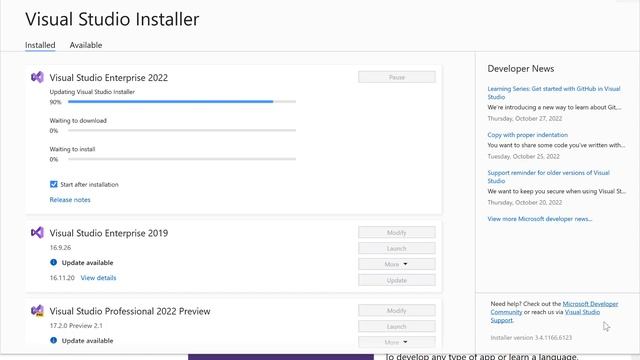Screen dimensions: 640x360
Task: Uncheck Start after installation checkbox
Action: click(53, 184)
